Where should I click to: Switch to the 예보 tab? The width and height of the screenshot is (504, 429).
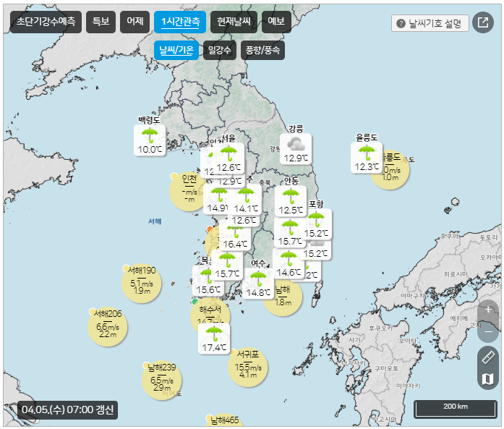click(x=276, y=22)
